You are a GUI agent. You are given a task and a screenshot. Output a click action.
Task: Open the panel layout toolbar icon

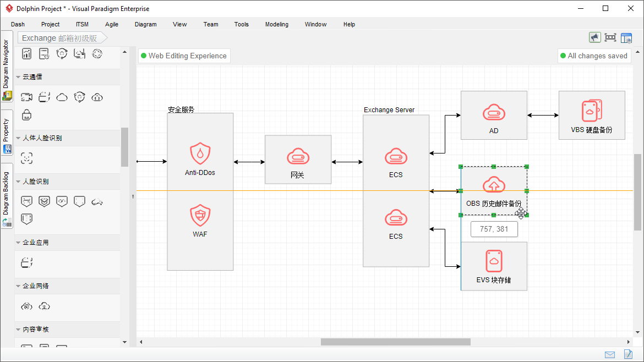click(626, 38)
